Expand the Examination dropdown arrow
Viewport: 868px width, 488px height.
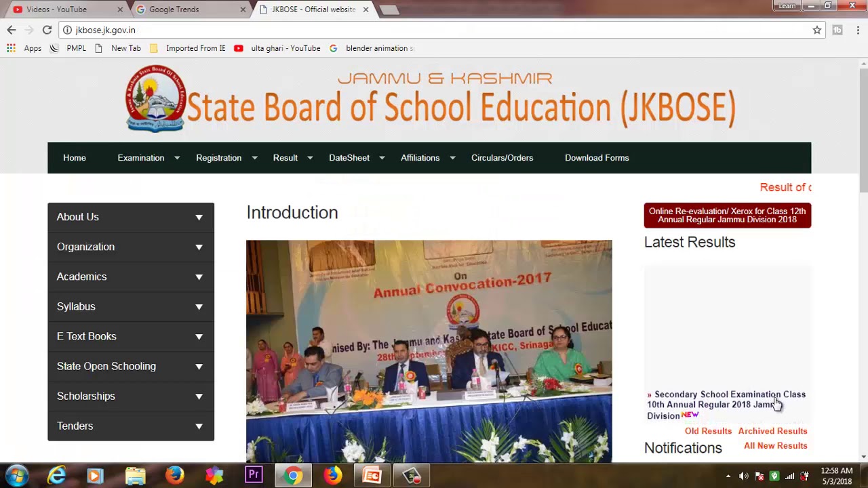click(177, 158)
